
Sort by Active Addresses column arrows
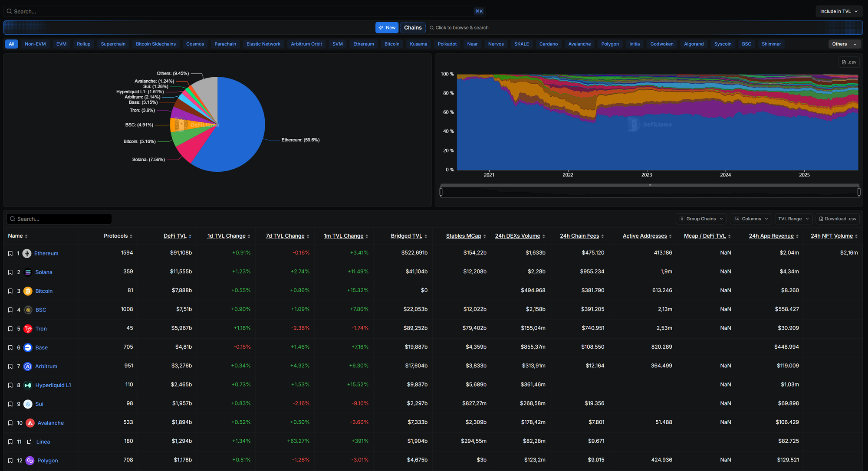pyautogui.click(x=670, y=236)
